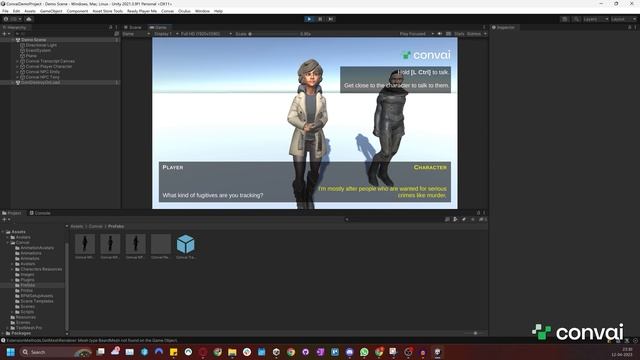This screenshot has width=640, height=360.
Task: Open the Undo History icon in toolbar
Action: click(564, 19)
